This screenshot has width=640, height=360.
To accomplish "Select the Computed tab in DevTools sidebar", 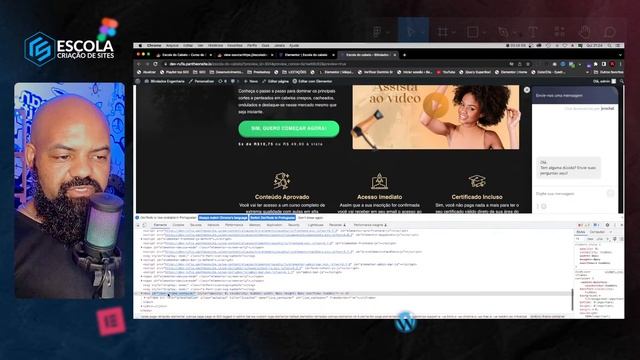I will 597,232.
